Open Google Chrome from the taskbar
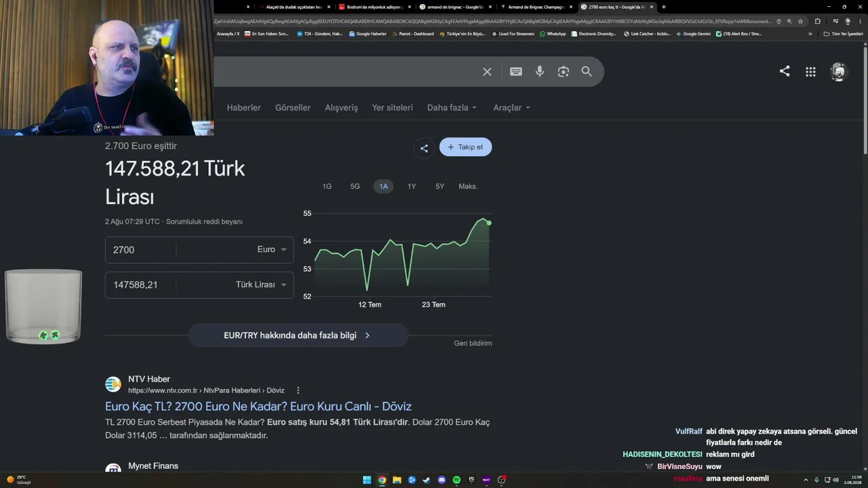 point(382,480)
